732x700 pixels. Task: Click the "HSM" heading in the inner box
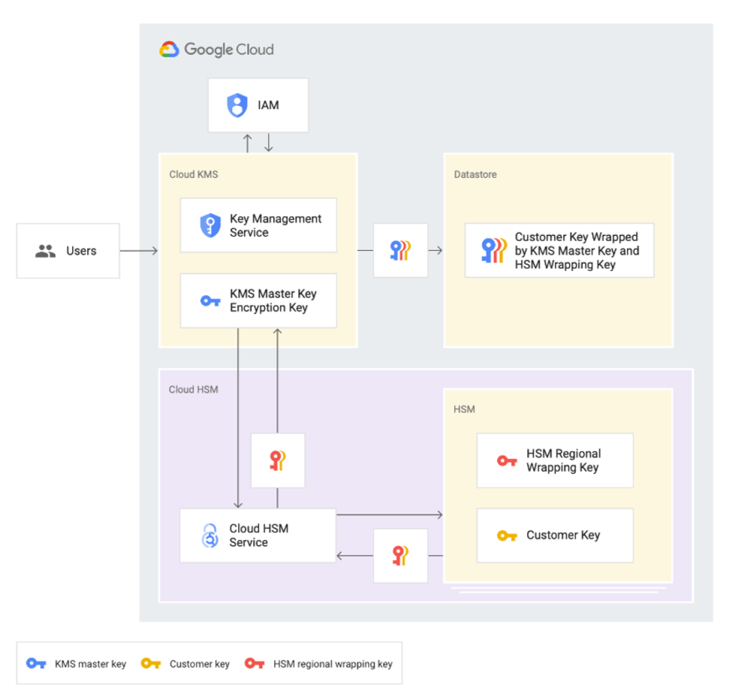[464, 409]
